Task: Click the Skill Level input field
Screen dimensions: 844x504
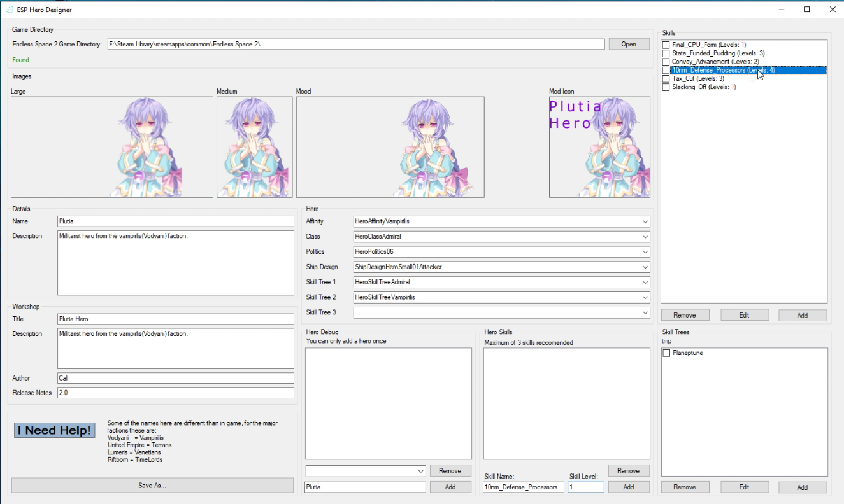Action: pos(585,487)
